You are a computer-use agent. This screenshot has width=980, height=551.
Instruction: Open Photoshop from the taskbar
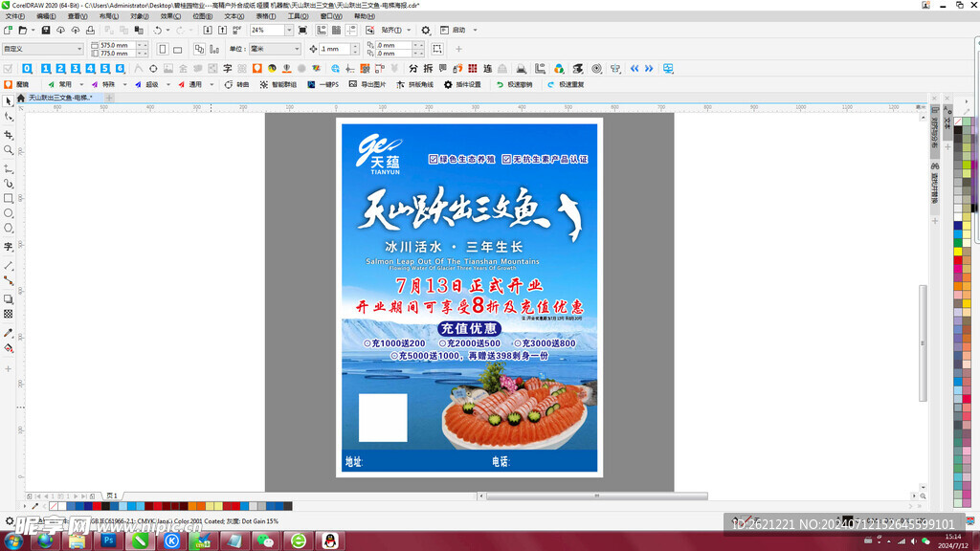coord(108,540)
